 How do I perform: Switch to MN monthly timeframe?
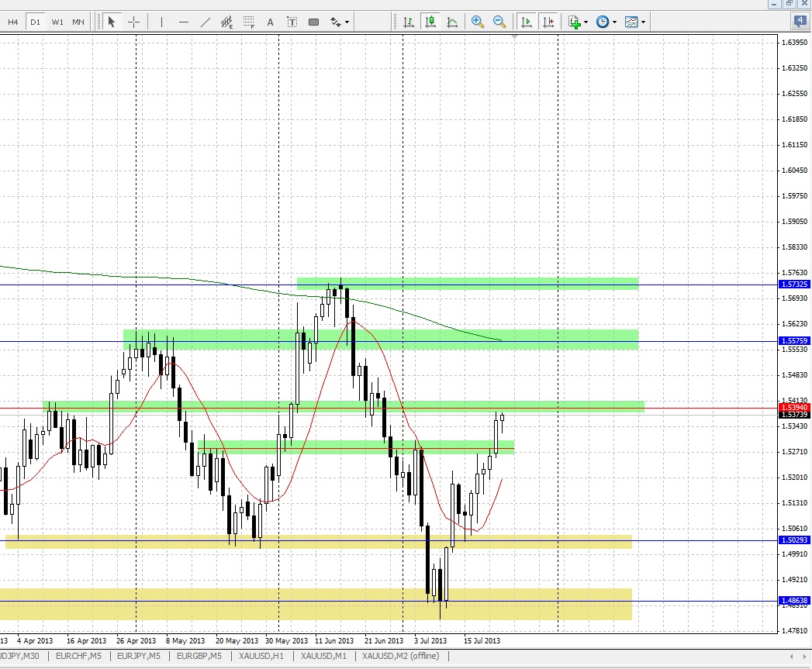coord(78,22)
